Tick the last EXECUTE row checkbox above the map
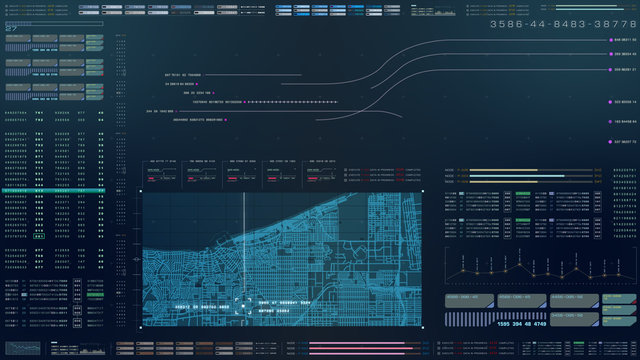The width and height of the screenshot is (640, 360). (x=346, y=180)
